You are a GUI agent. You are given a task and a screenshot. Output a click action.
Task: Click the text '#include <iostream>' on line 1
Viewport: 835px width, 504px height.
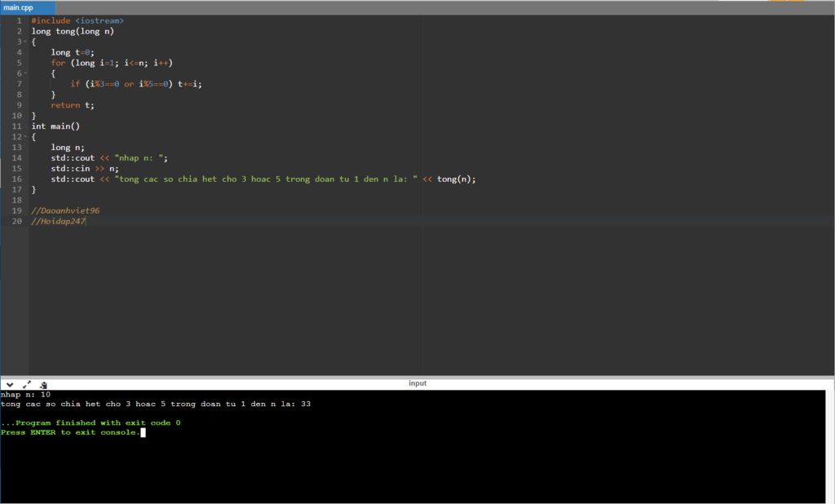[x=77, y=20]
